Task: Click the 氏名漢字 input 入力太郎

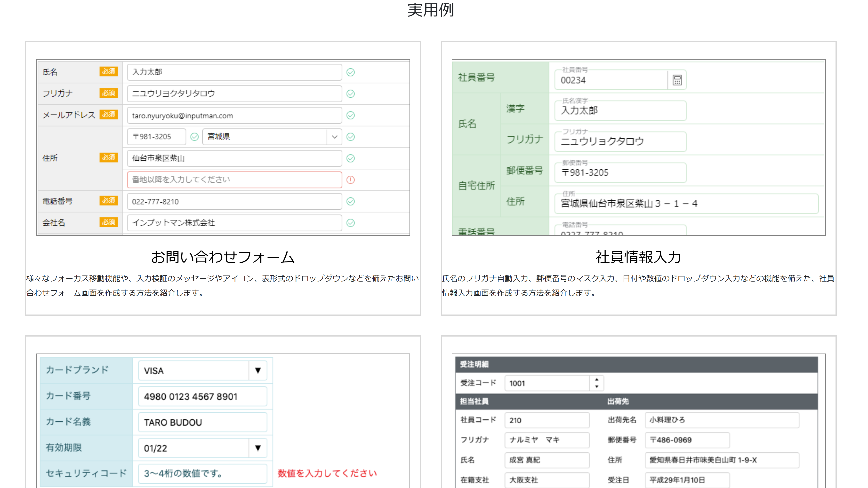Action: point(620,110)
